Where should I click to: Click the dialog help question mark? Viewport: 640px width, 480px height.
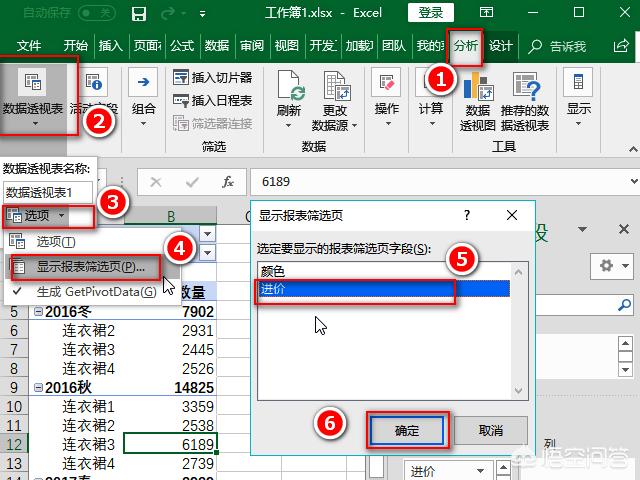(467, 215)
